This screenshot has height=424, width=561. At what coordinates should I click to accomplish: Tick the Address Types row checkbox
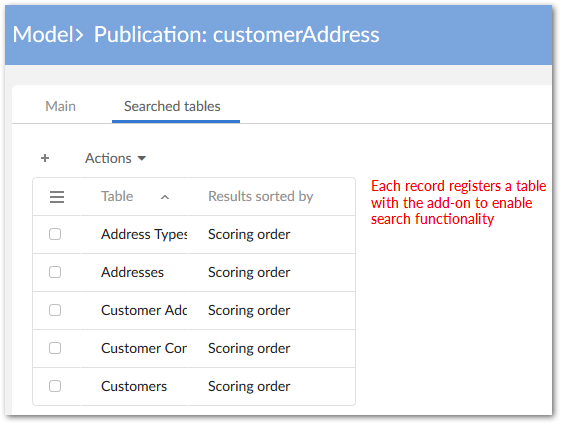point(55,234)
